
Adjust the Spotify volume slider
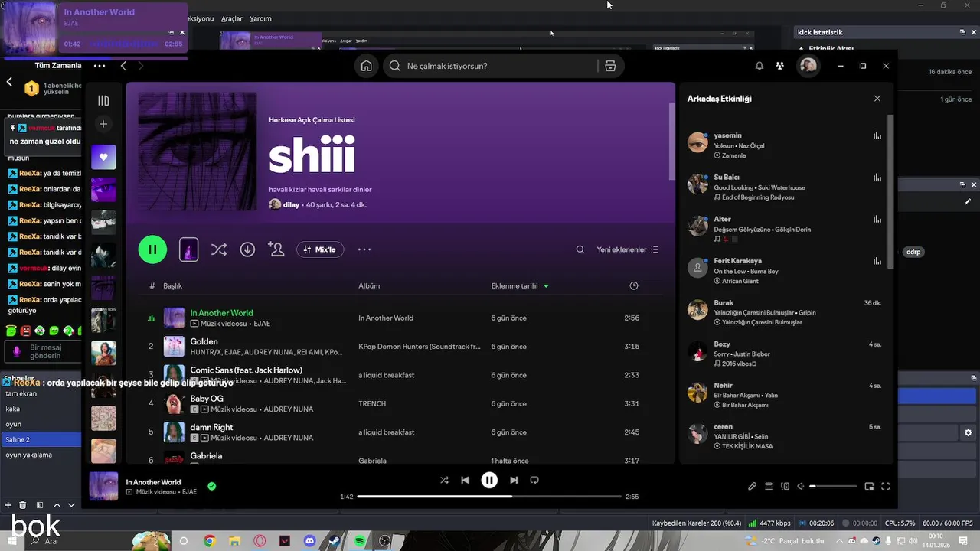(x=834, y=486)
